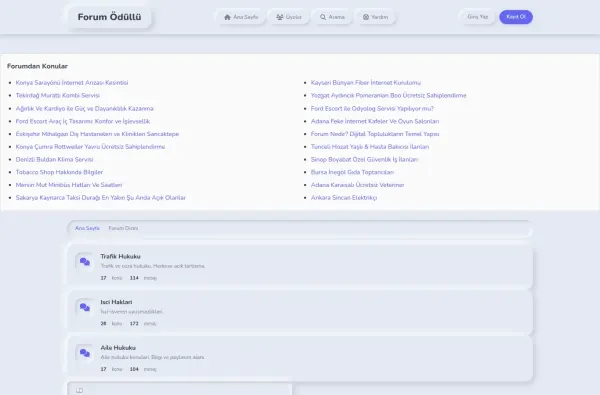Screen dimensions: 600x395
Task: Click the members icon in Üyeler nav
Action: click(280, 17)
